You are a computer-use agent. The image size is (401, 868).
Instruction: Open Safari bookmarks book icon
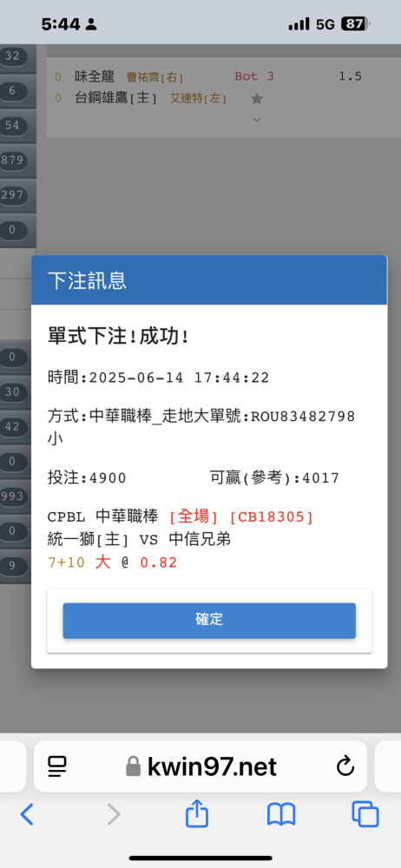click(x=281, y=815)
